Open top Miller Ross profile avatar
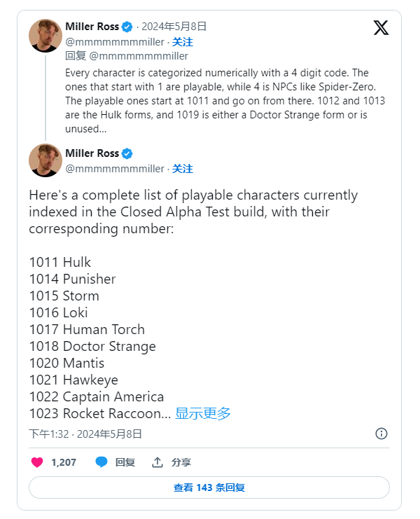The image size is (420, 519). 45,36
